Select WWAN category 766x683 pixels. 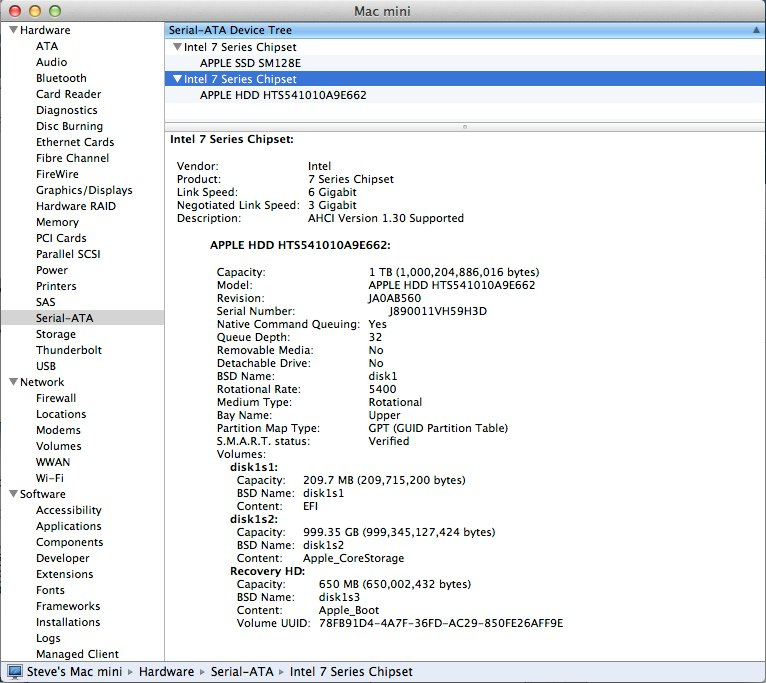(x=53, y=462)
